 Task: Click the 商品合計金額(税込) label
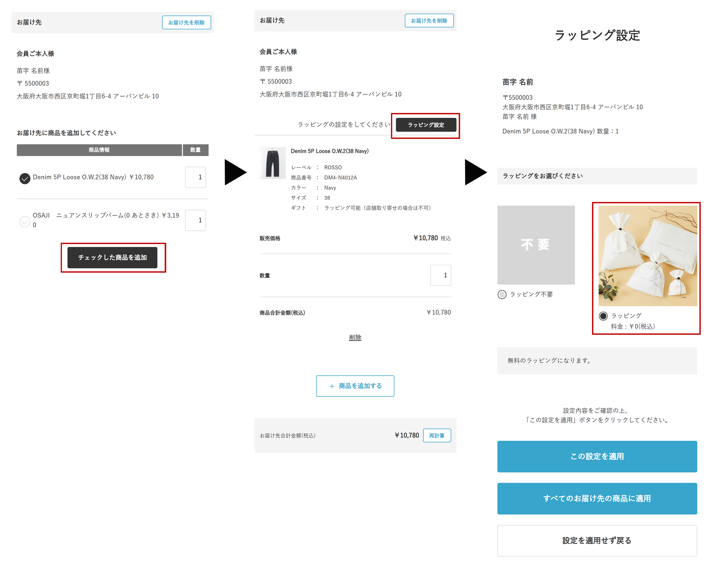[x=282, y=313]
